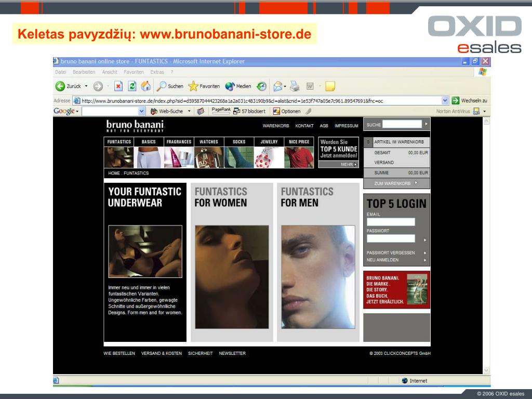
Task: Open the Extras menu
Action: [x=157, y=72]
